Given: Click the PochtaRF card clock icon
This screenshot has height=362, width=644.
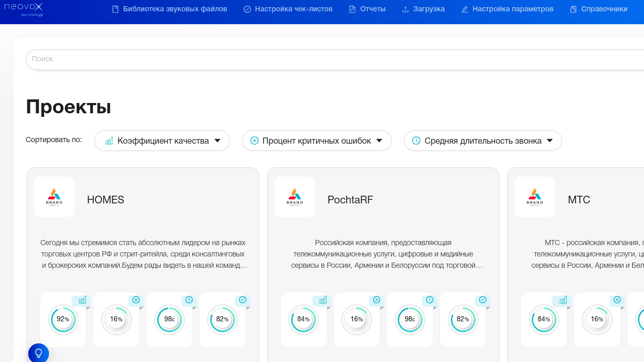Looking at the screenshot, I should [430, 300].
